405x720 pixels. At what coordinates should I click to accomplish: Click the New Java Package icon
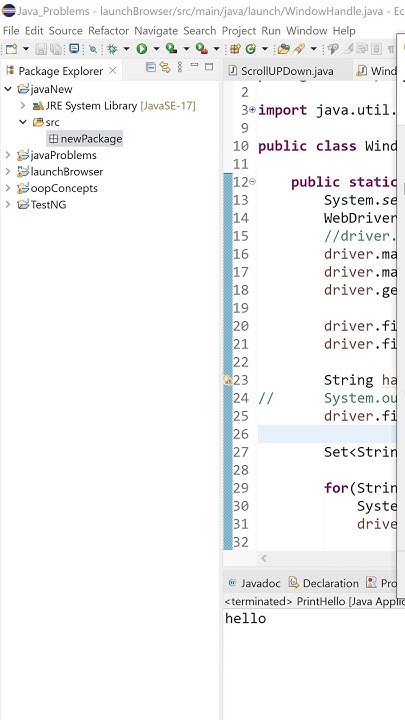pyautogui.click(x=235, y=48)
